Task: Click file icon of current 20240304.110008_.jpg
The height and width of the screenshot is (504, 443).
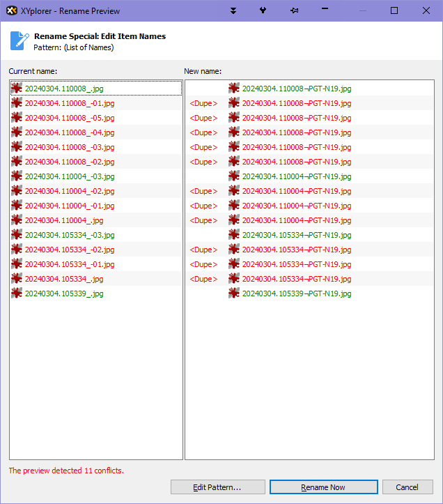Action: (x=17, y=89)
